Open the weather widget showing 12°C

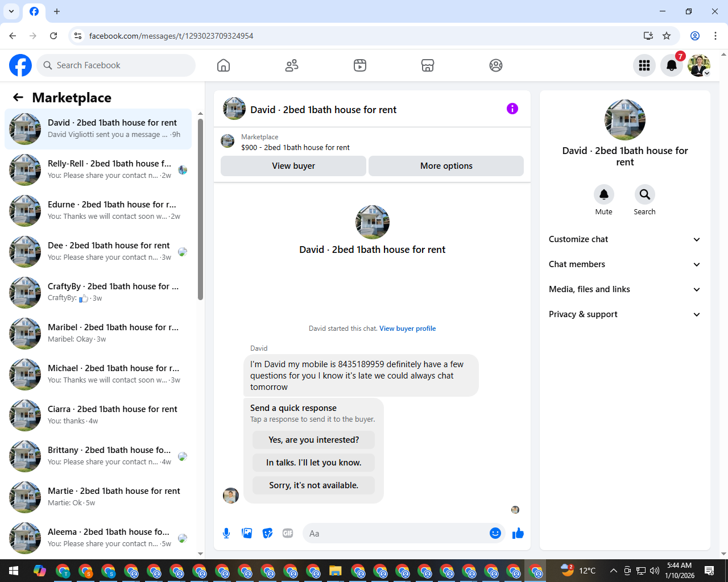click(578, 571)
